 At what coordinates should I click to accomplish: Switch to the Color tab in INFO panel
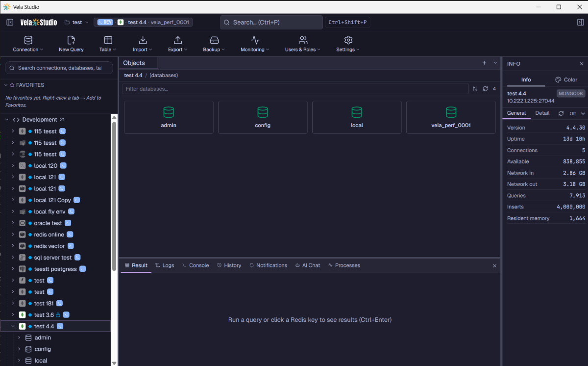566,79
